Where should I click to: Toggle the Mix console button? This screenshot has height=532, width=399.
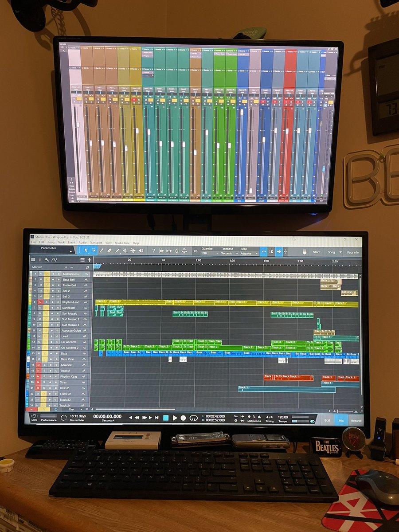pos(341,420)
